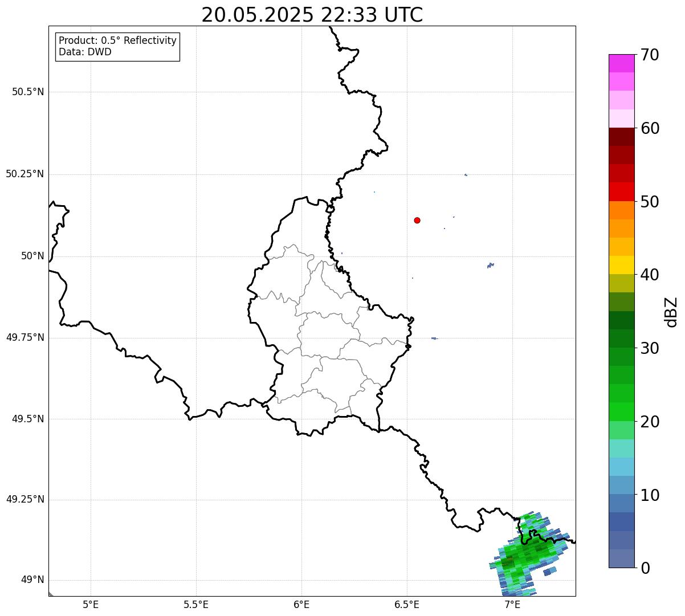The width and height of the screenshot is (685, 616).
Task: Click the 49.75°N latitude label
Action: click(25, 337)
